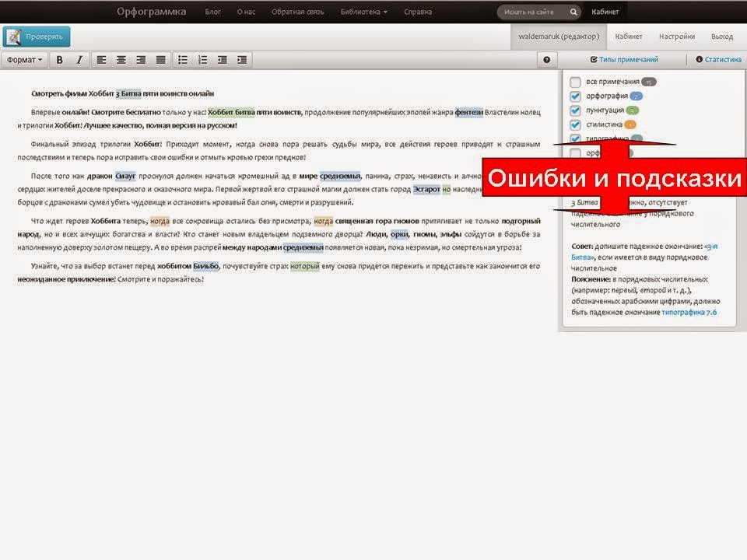Click the green count badge beside пунктуация

pyautogui.click(x=632, y=110)
